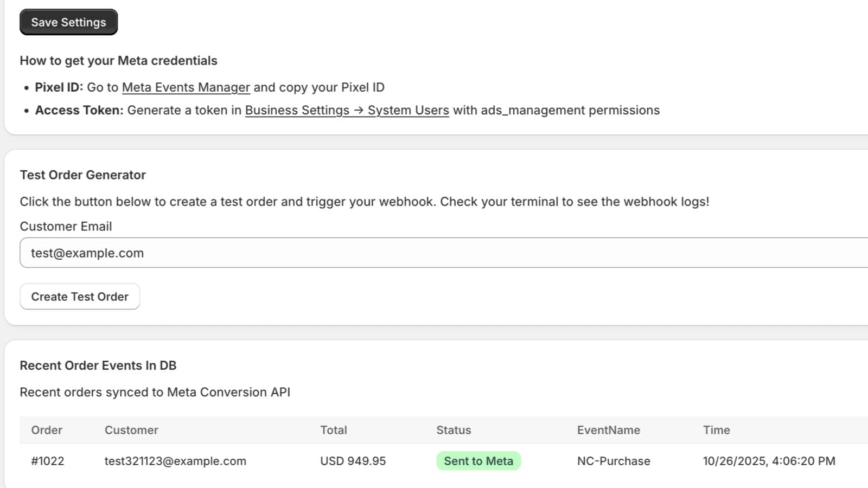The width and height of the screenshot is (868, 488).
Task: Select the Time column header
Action: pos(717,430)
